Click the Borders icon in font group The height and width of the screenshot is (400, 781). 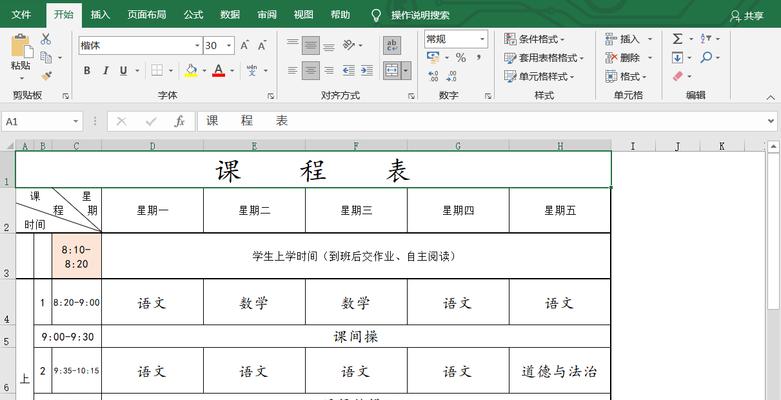(x=157, y=71)
